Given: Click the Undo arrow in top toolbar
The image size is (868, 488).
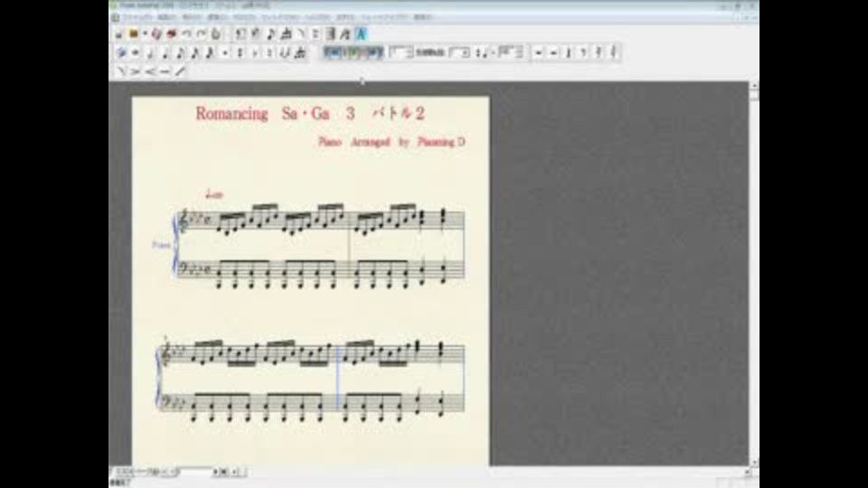Looking at the screenshot, I should click(186, 34).
